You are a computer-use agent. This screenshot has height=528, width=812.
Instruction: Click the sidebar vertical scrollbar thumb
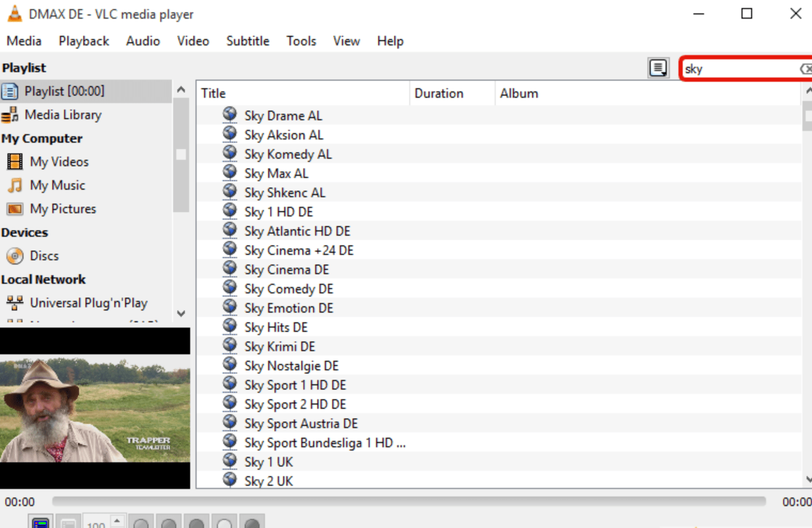(x=181, y=155)
